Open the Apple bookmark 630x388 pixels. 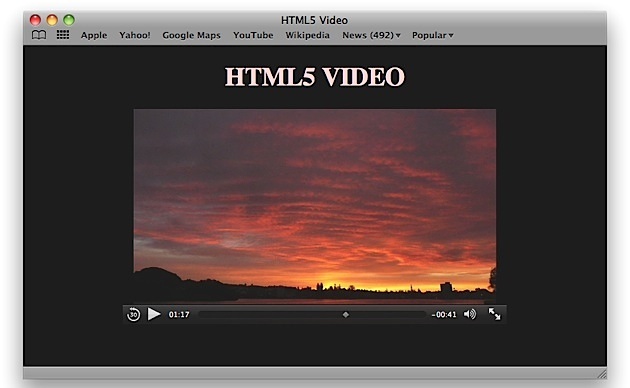94,35
